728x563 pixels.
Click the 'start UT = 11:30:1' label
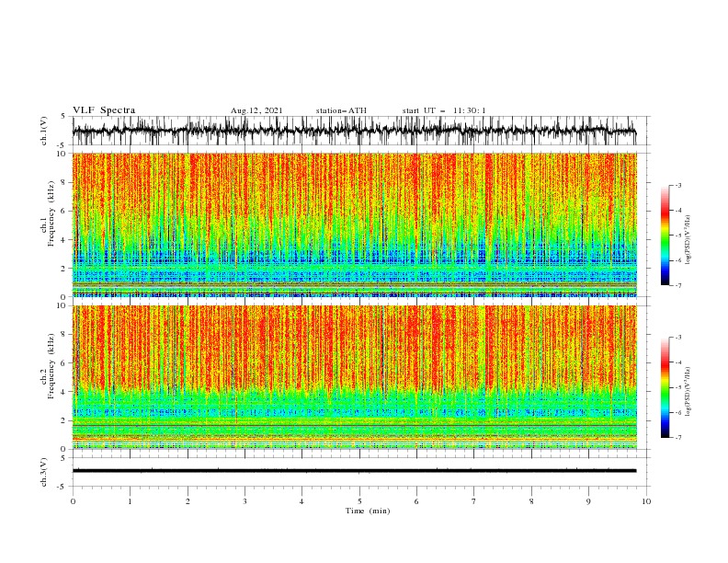[x=444, y=110]
